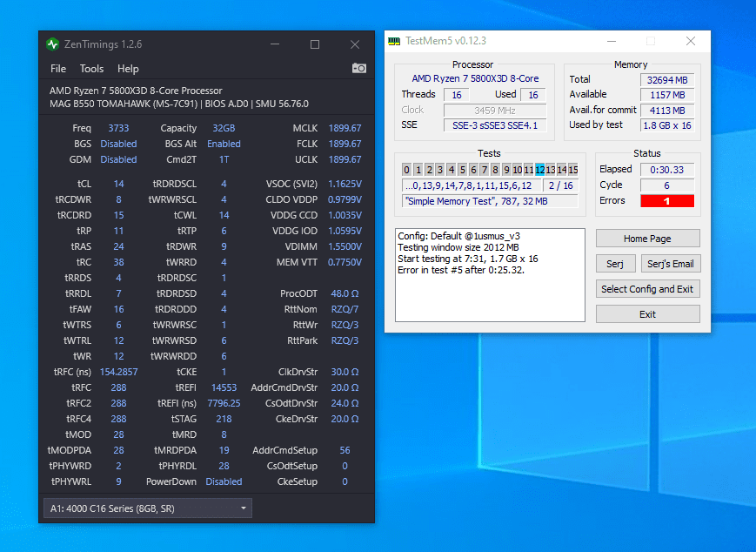
Task: Click the tREFI value 14553
Action: pyautogui.click(x=224, y=387)
